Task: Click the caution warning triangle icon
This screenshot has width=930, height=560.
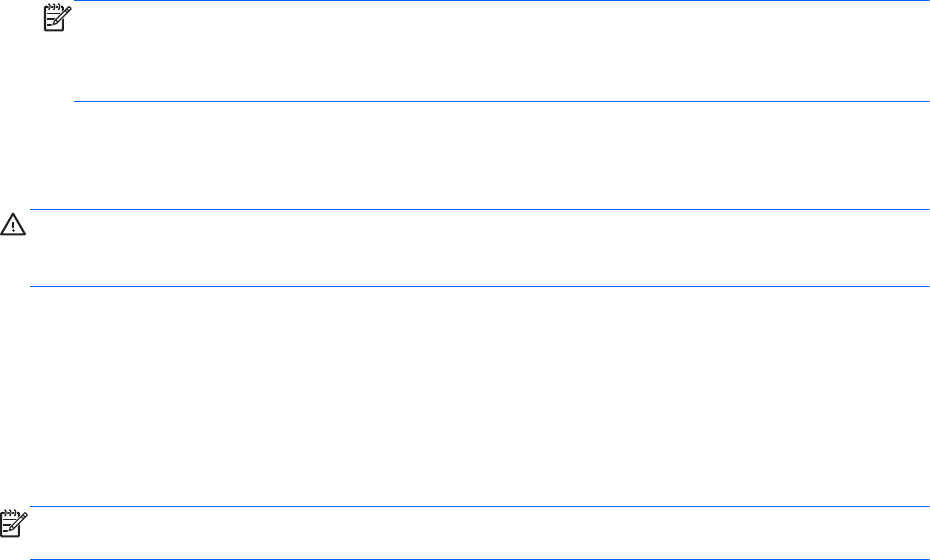Action: tap(13, 225)
